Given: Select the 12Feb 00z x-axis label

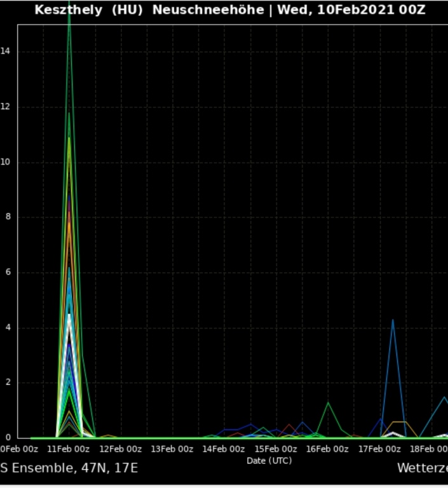Looking at the screenshot, I should pos(120,449).
